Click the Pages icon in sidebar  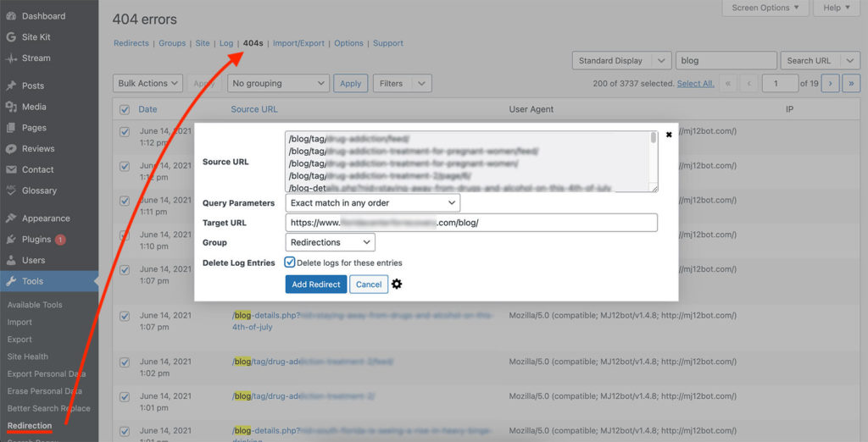coord(11,128)
